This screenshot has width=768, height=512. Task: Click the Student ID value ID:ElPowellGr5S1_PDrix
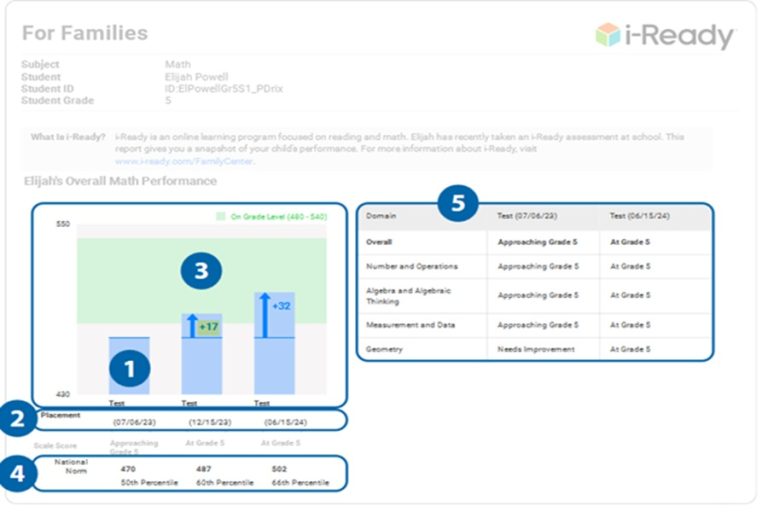pyautogui.click(x=224, y=89)
